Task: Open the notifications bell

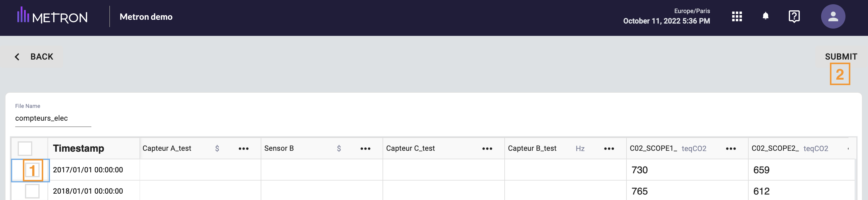Action: click(766, 16)
